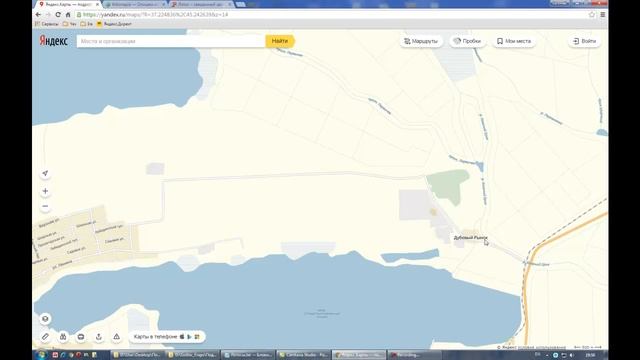
Task: Open Мои места saved places
Action: [514, 41]
